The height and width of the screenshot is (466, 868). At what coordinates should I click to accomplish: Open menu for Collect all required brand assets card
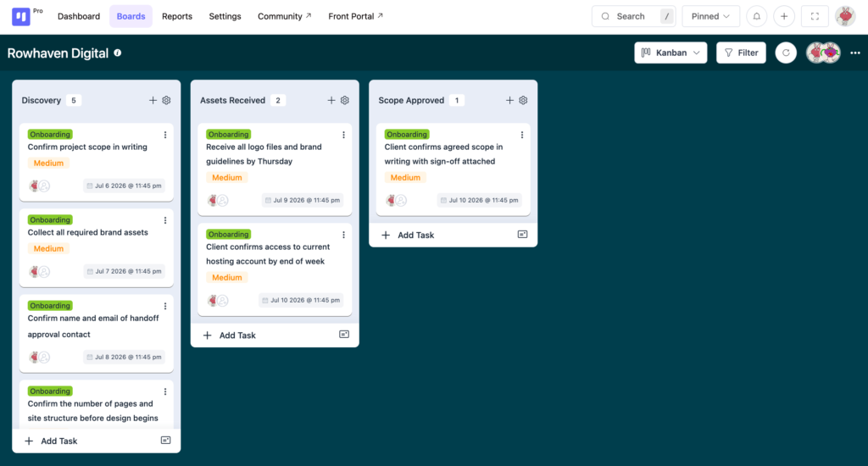(x=165, y=220)
